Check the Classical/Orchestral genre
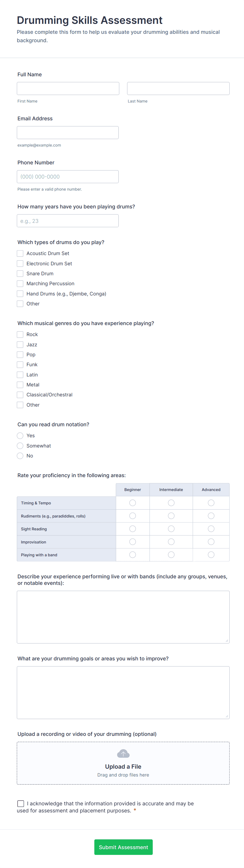This screenshot has width=244, height=868. pos(20,395)
